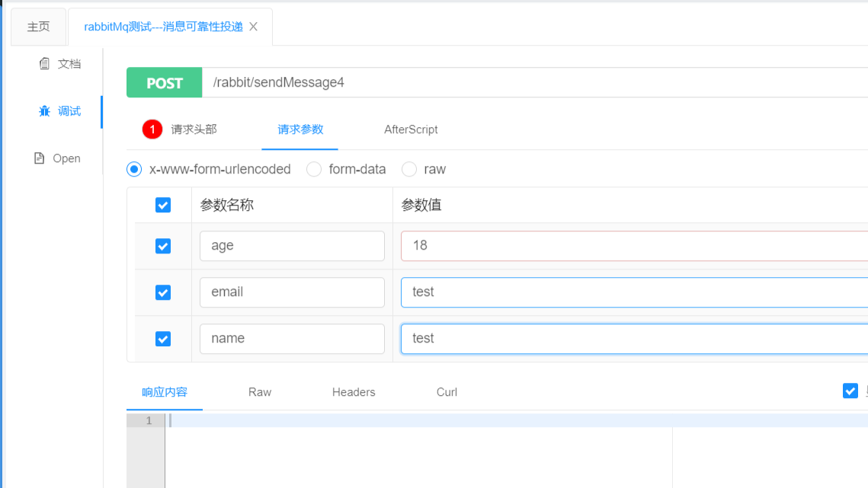Uncheck the age parameter checkbox

click(x=163, y=246)
